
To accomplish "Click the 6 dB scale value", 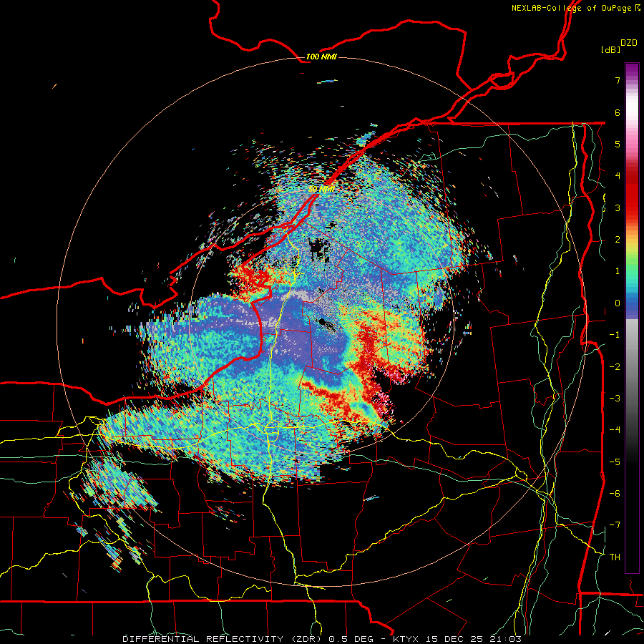I will point(618,112).
